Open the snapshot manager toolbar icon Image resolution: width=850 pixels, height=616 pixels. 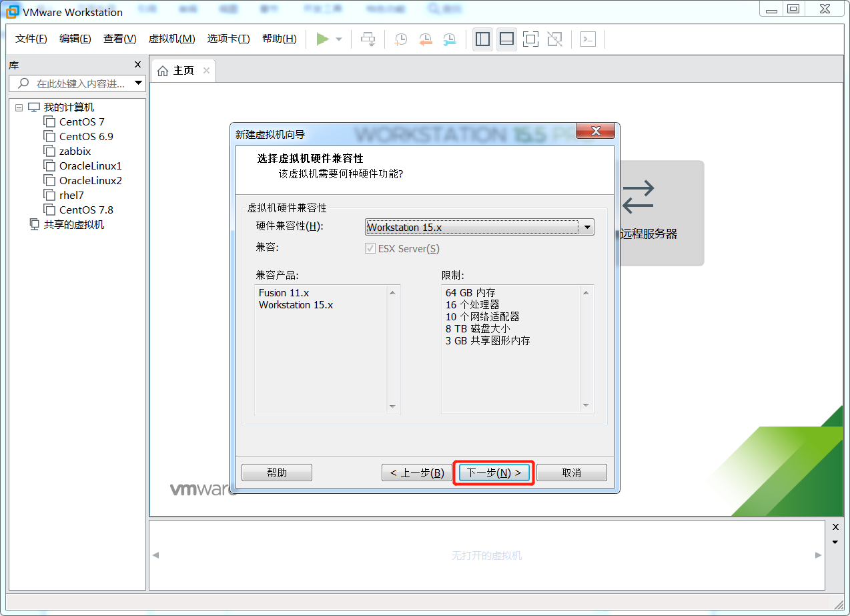click(x=450, y=39)
